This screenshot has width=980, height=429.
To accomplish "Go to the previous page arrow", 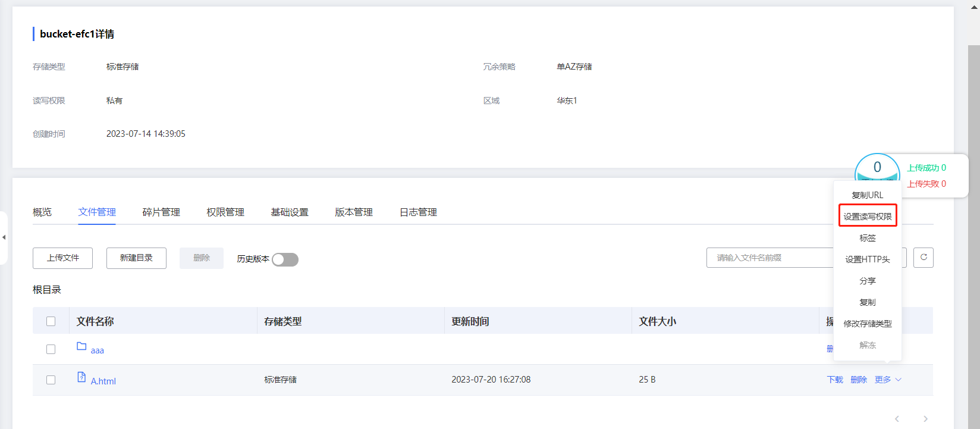I will pos(897,419).
